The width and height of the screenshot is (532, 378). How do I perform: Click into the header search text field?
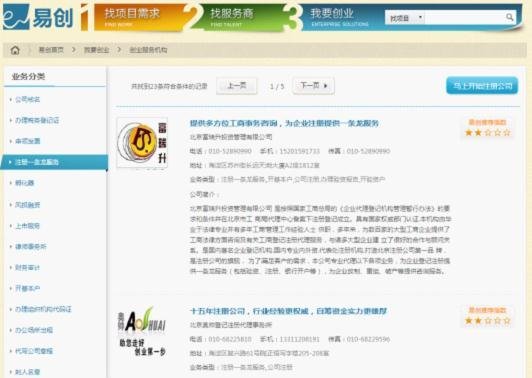click(x=465, y=17)
